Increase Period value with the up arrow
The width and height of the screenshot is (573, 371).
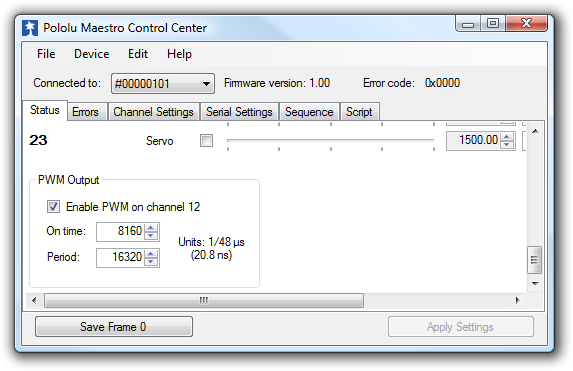pos(151,254)
